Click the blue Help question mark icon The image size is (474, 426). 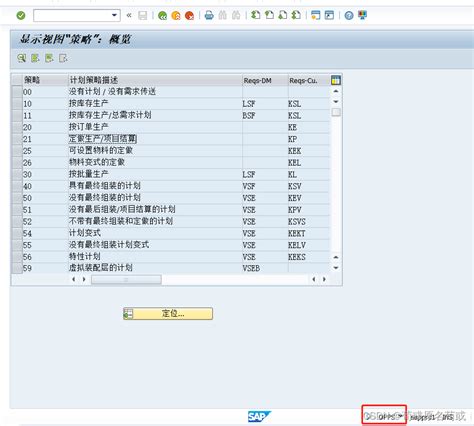(349, 15)
